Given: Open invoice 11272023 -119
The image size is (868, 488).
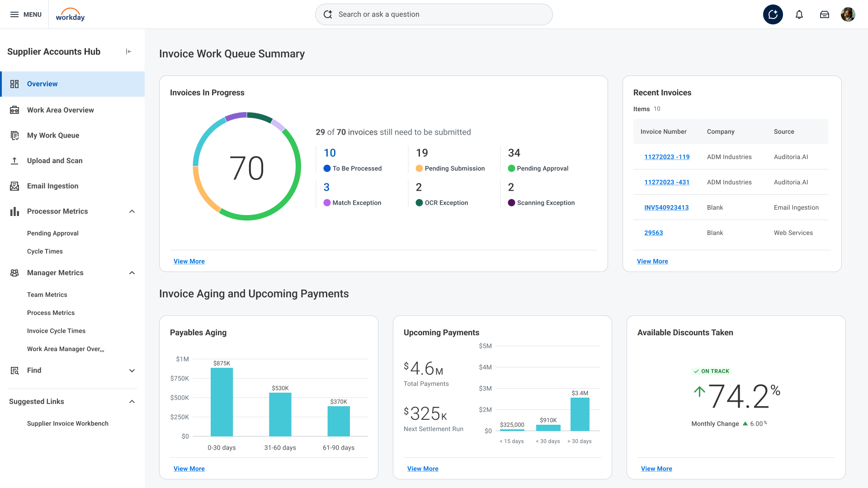Looking at the screenshot, I should tap(667, 157).
